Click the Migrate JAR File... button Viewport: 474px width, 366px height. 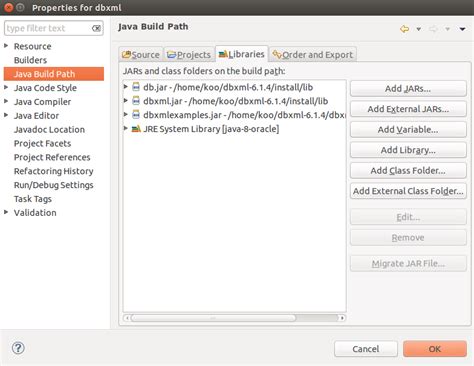(x=408, y=264)
